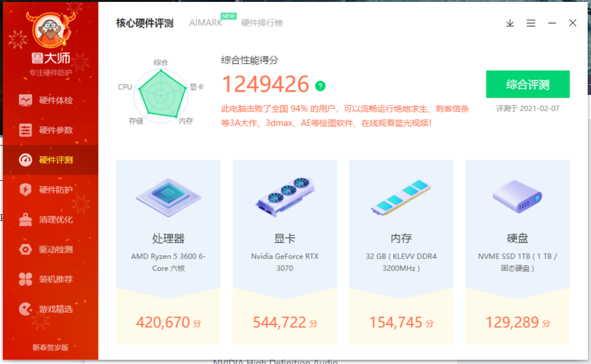Click the 硬盘 drive icon

coord(517,197)
